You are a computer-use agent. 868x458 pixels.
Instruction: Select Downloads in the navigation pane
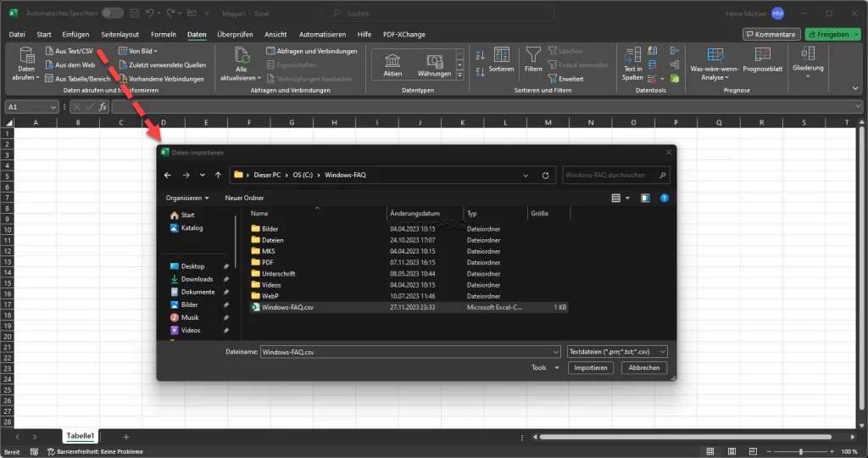pos(192,279)
